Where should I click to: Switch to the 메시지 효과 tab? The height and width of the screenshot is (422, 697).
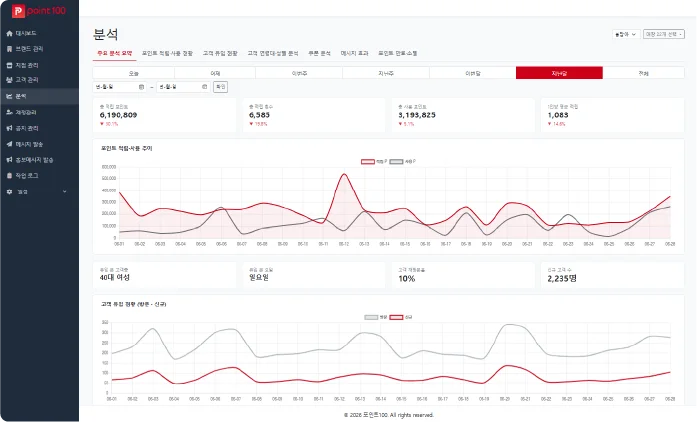354,53
